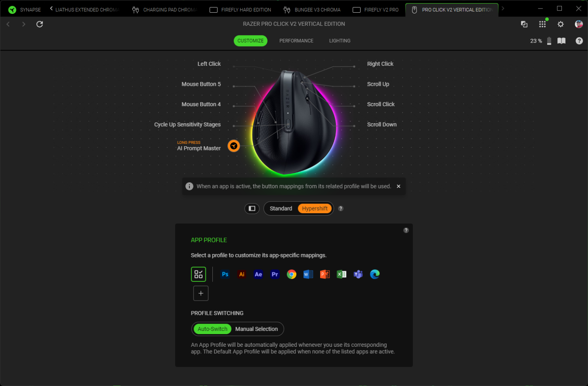Screen dimensions: 588x386
Task: Open the user account avatar
Action: 579,24
